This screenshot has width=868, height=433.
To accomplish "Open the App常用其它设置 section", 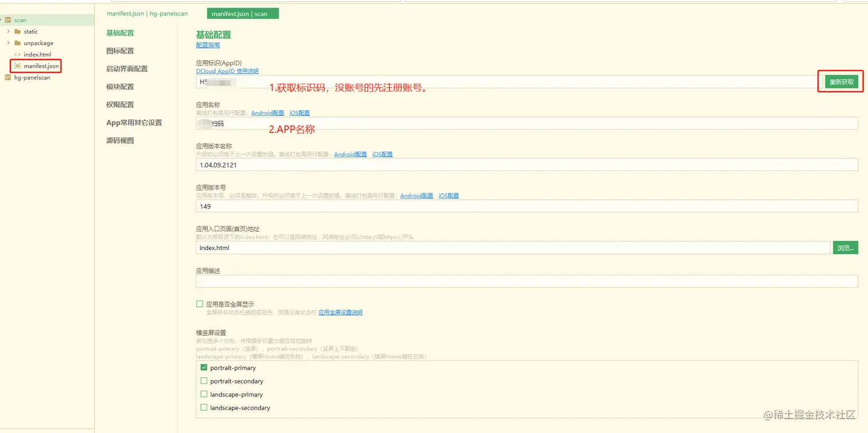I will click(134, 122).
